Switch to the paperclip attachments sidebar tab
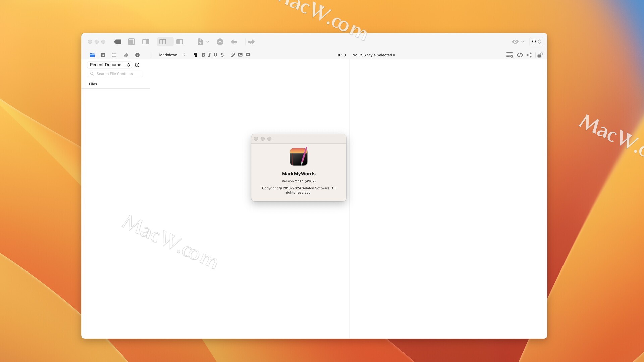 coord(126,55)
